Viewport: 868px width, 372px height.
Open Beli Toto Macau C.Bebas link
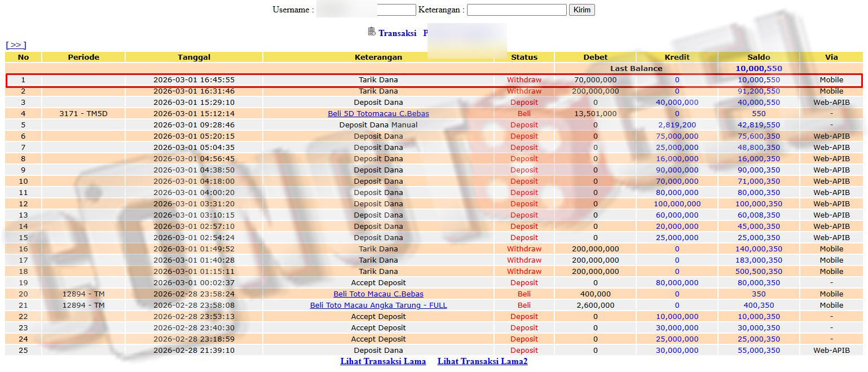tap(378, 294)
